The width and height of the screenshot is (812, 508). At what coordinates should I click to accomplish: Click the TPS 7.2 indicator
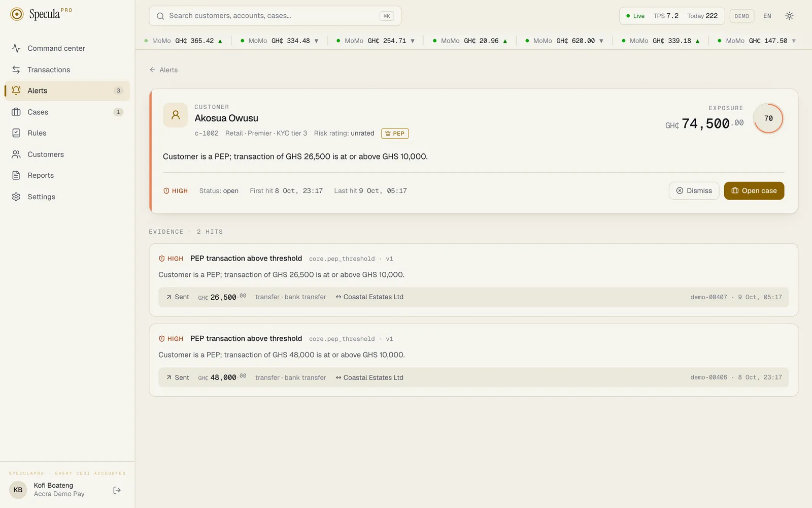click(x=666, y=16)
